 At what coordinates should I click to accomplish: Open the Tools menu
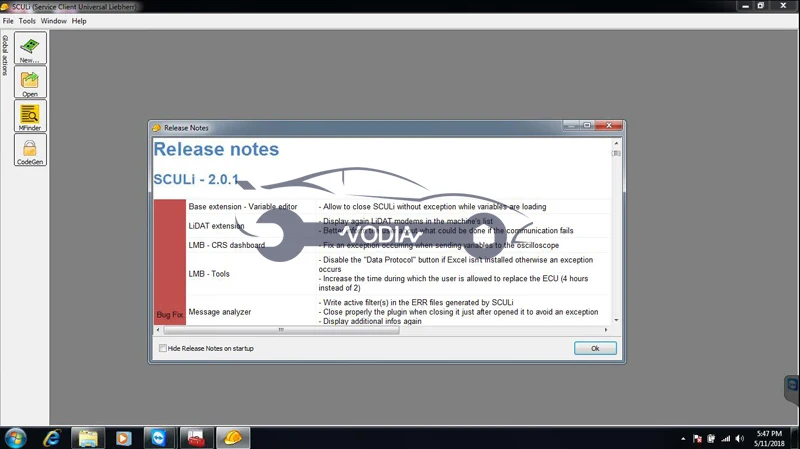pos(27,21)
